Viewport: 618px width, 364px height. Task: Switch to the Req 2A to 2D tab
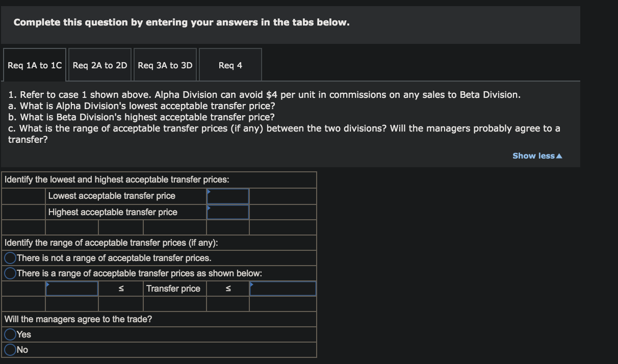[99, 64]
